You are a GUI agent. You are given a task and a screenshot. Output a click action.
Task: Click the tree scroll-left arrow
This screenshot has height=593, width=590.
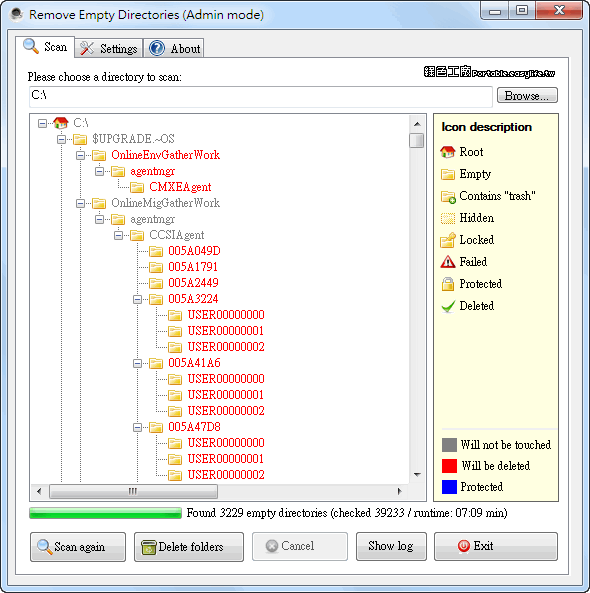[x=39, y=491]
